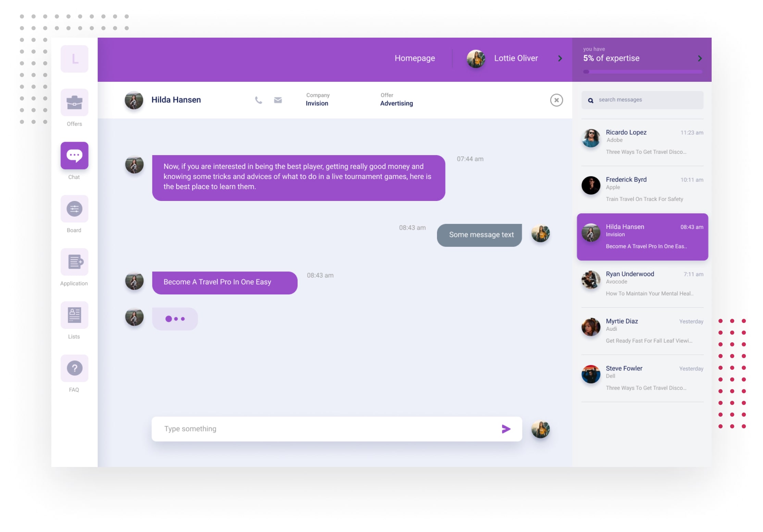Close the Hilda Hansen conversation
This screenshot has height=532, width=763.
click(x=556, y=100)
